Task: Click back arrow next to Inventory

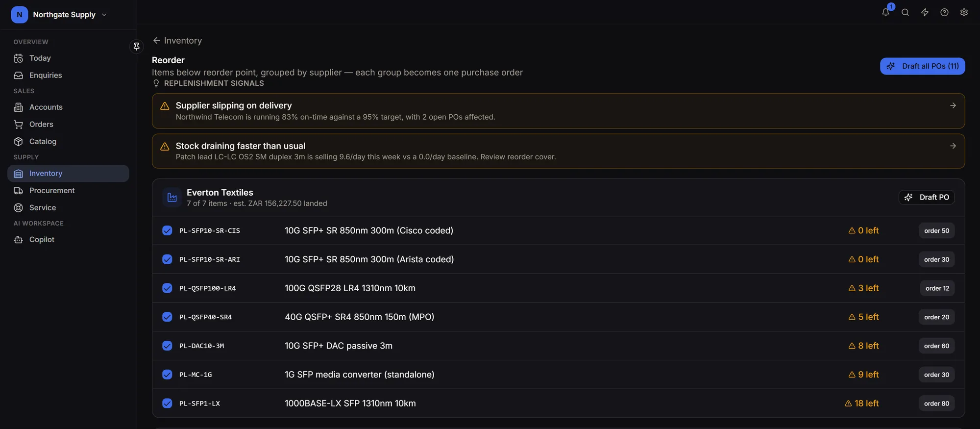Action: 156,40
